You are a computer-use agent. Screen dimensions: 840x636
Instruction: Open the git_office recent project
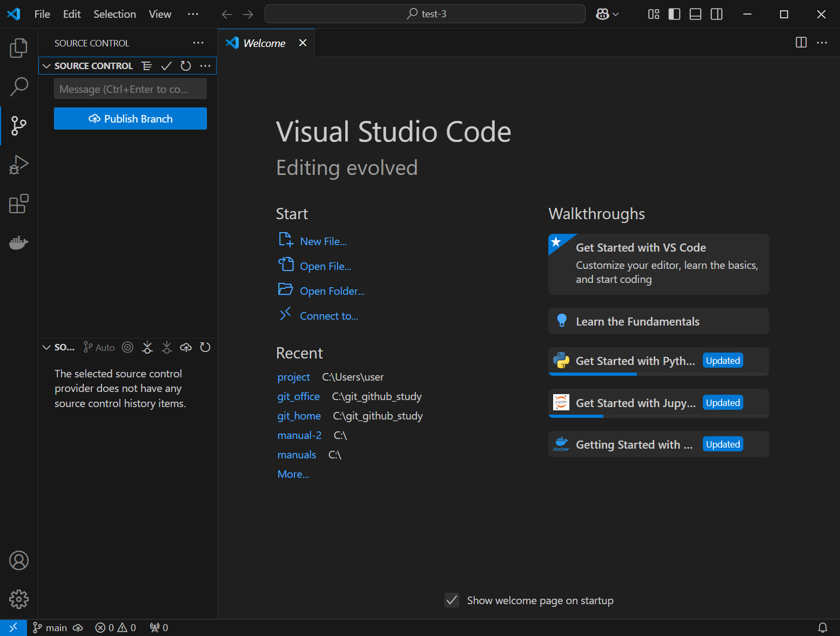[x=298, y=396]
